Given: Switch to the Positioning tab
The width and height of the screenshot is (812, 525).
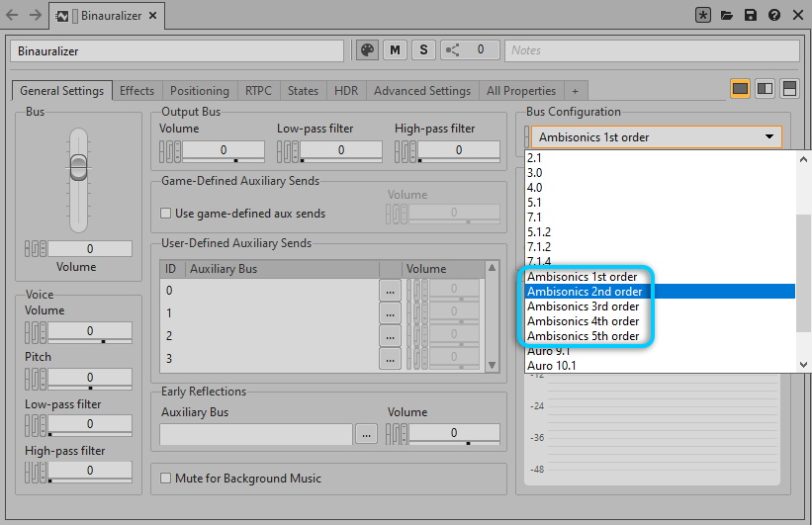Looking at the screenshot, I should click(199, 91).
